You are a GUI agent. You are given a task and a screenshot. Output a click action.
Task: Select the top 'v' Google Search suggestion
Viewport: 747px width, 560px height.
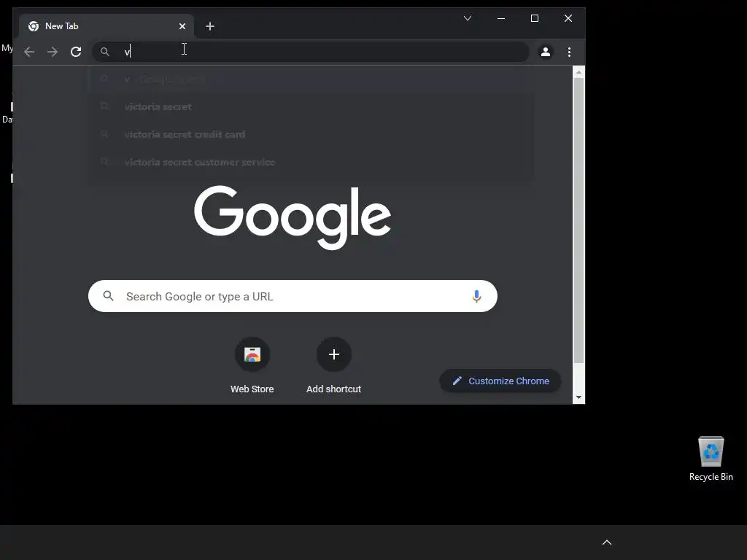[x=311, y=79]
